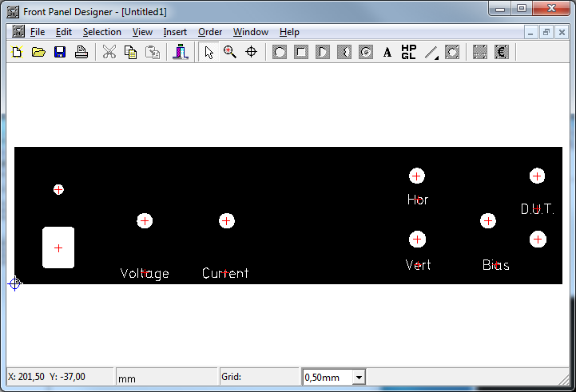Open the Selection menu
The height and width of the screenshot is (392, 576).
tap(101, 32)
